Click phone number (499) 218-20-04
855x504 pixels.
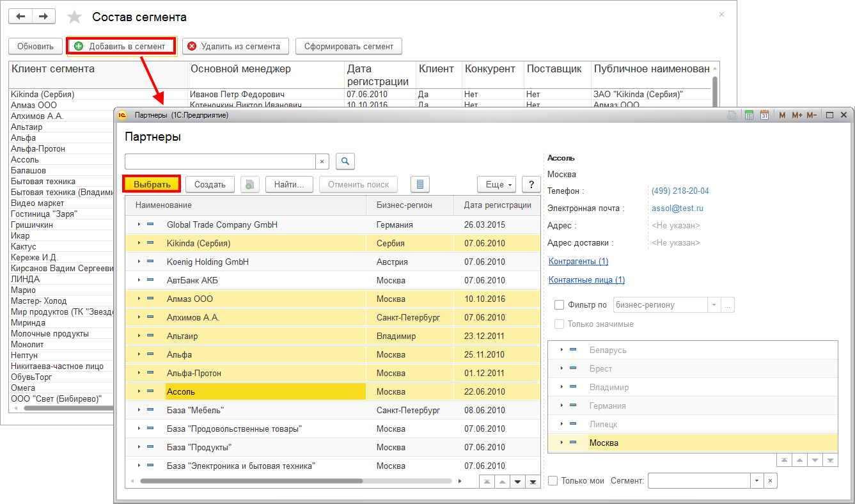click(x=680, y=191)
